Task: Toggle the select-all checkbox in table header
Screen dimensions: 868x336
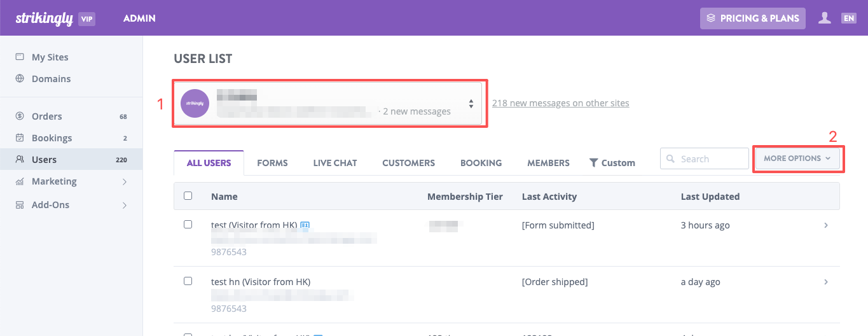Action: pos(188,196)
